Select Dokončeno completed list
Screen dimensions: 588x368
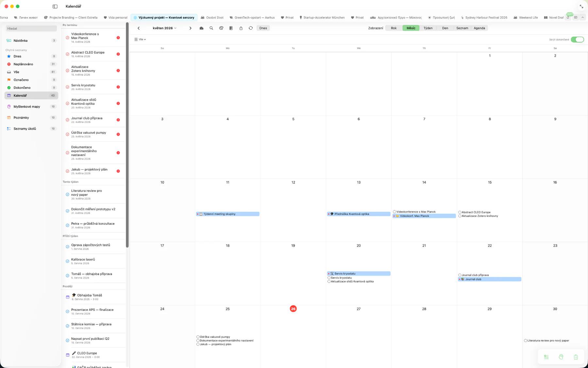(x=31, y=88)
